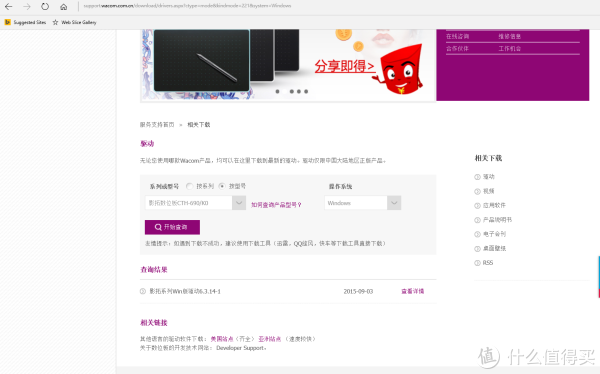Select the 按系列 radio button
The height and width of the screenshot is (374, 600).
coord(189,186)
